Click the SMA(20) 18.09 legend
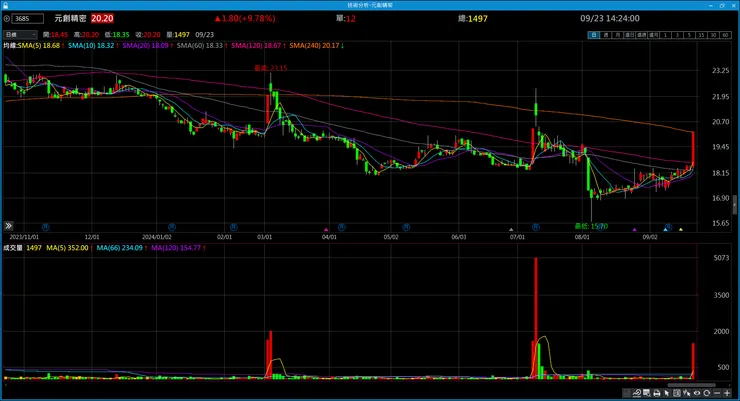The height and width of the screenshot is (401, 740). pos(147,46)
